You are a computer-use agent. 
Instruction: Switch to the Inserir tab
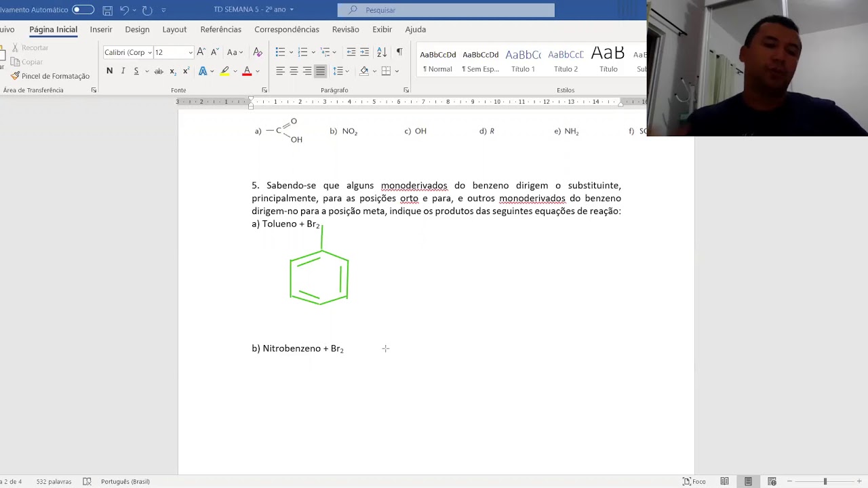pos(101,30)
